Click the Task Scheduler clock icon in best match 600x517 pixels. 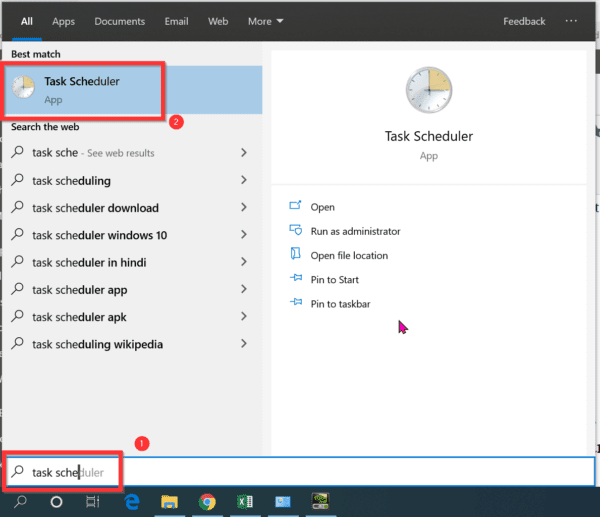[23, 87]
